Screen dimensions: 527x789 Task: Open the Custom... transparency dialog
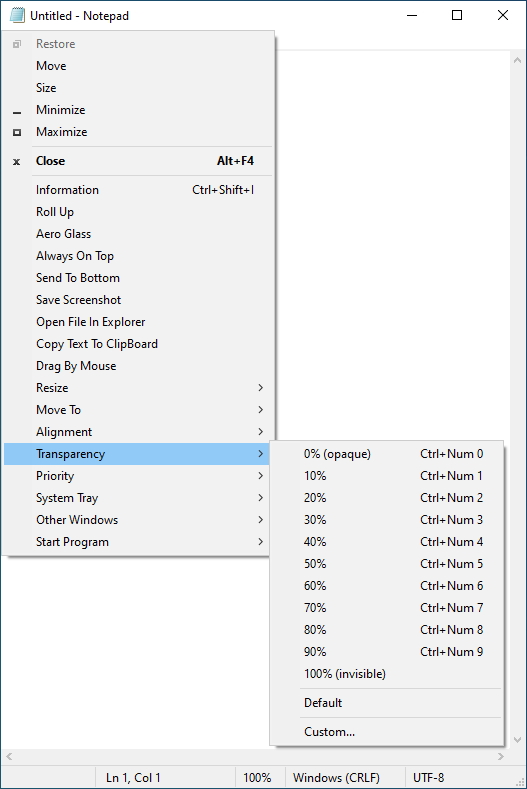[x=387, y=732]
